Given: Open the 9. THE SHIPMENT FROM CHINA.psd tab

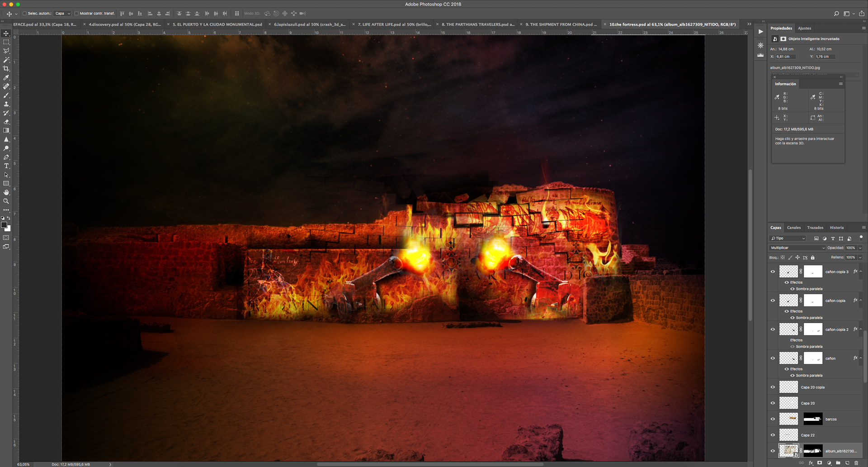Looking at the screenshot, I should click(561, 24).
